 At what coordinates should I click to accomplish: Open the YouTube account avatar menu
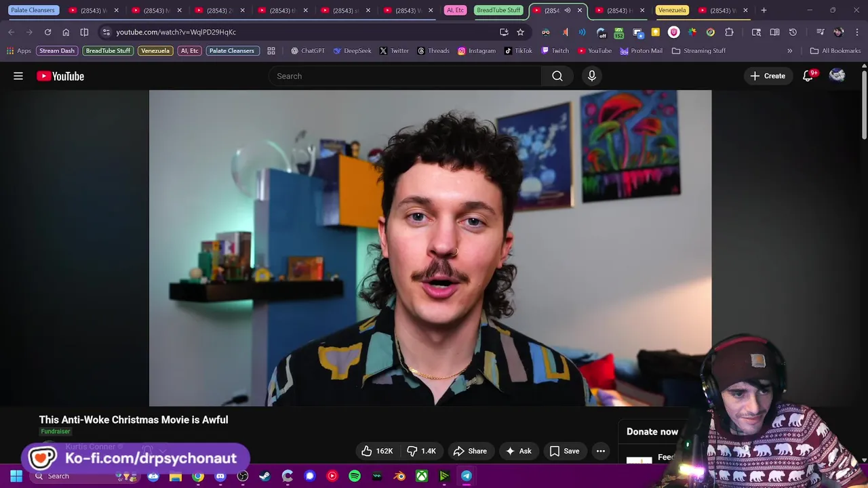coord(837,76)
